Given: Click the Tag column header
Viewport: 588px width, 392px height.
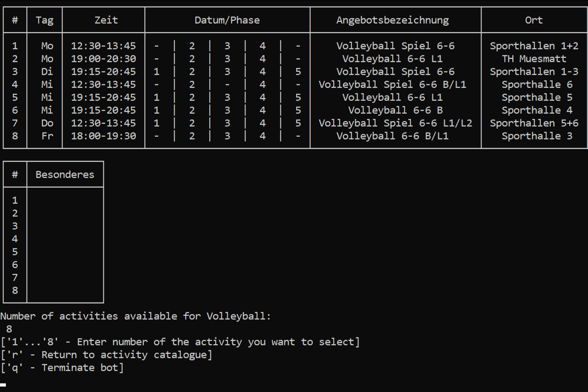Looking at the screenshot, I should (44, 20).
